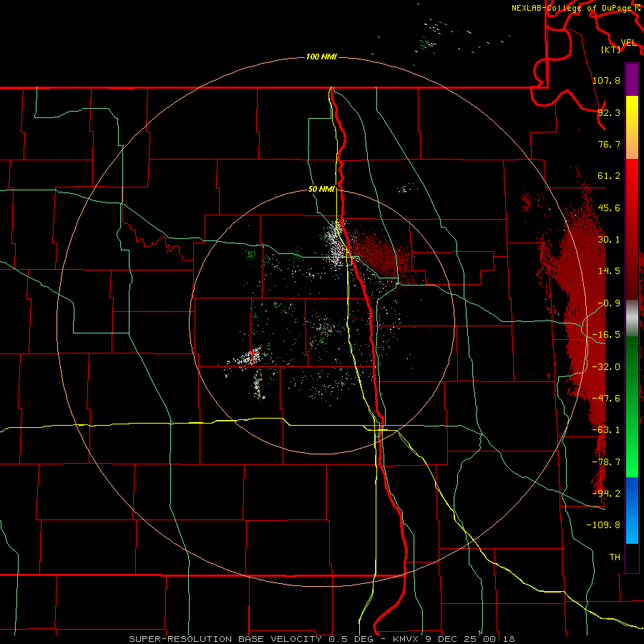Select the 76.7 velocity scale value

609,144
